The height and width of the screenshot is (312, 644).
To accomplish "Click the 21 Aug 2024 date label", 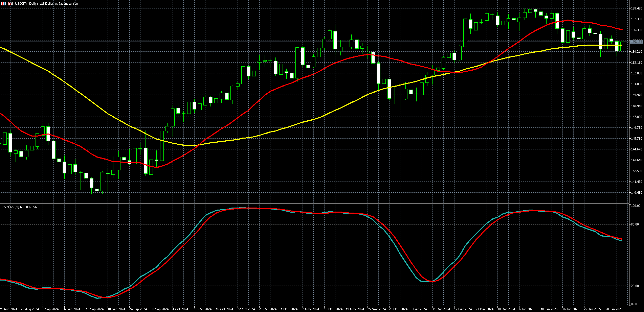I will (8, 309).
